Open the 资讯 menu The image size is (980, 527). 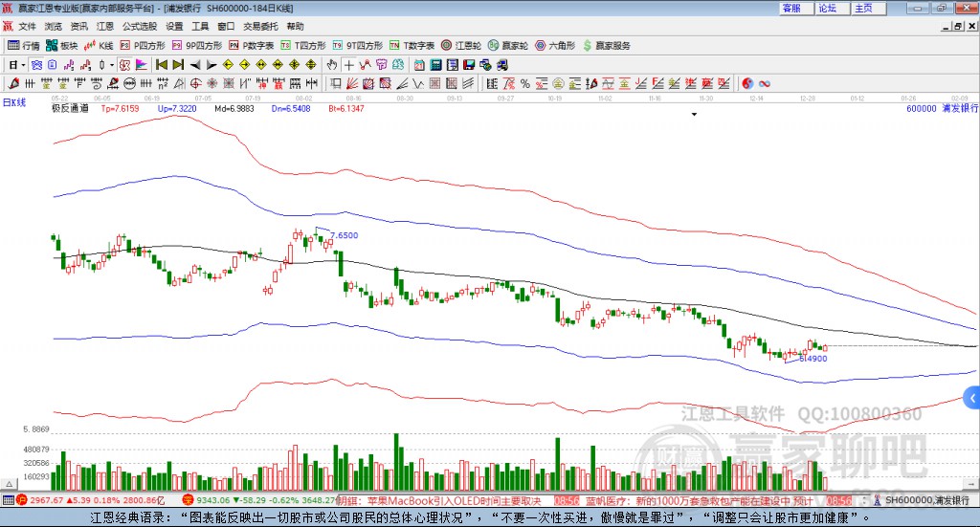click(x=78, y=26)
